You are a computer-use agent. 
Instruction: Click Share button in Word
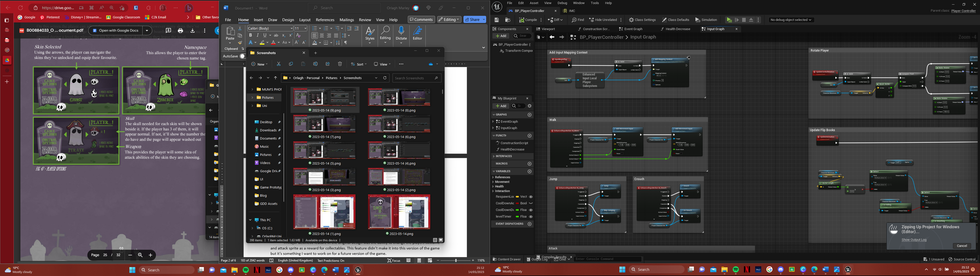pyautogui.click(x=474, y=19)
